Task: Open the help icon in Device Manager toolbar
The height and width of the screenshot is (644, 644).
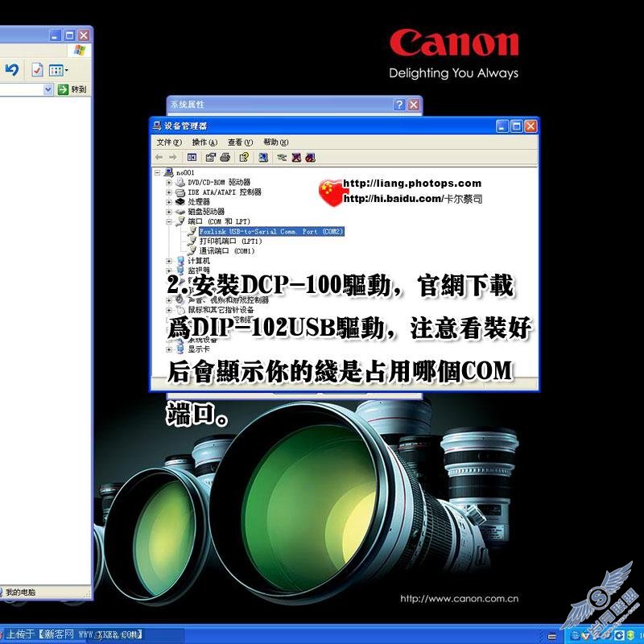Action: 244,157
